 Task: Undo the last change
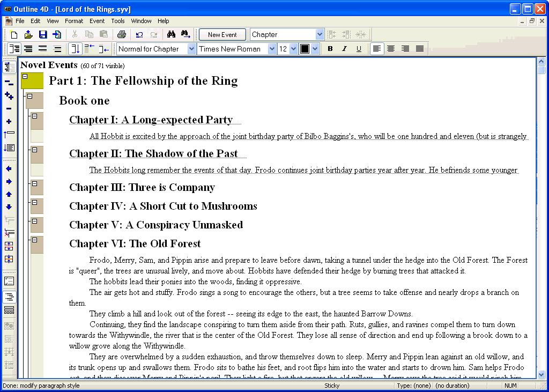click(139, 34)
